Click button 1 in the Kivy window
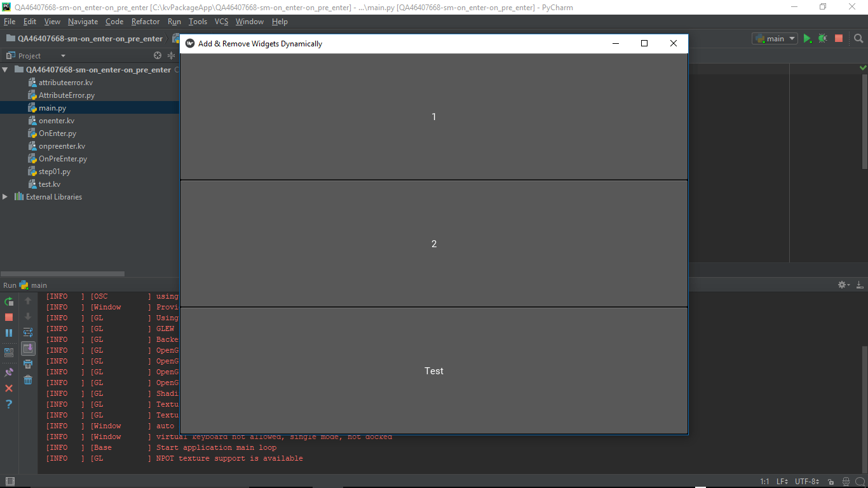The image size is (868, 488). [x=434, y=117]
